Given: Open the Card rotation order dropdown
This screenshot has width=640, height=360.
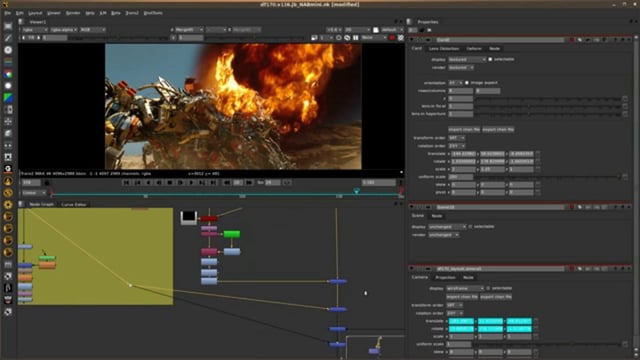Looking at the screenshot, I should point(456,146).
